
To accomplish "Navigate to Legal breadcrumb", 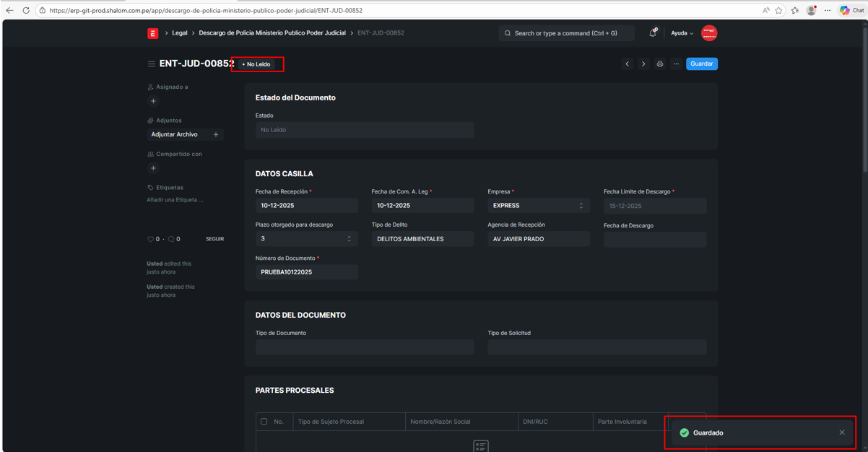I will point(180,33).
